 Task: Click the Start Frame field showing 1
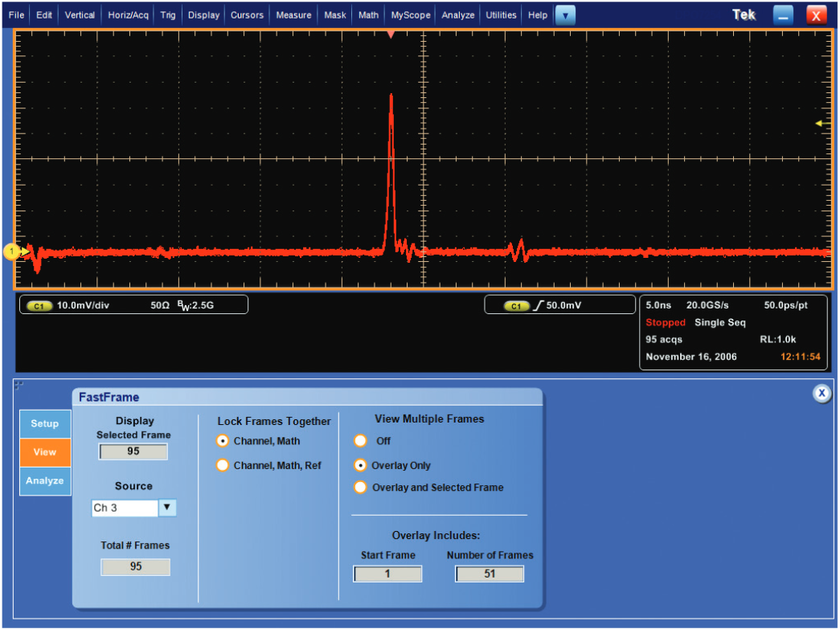[x=387, y=574]
